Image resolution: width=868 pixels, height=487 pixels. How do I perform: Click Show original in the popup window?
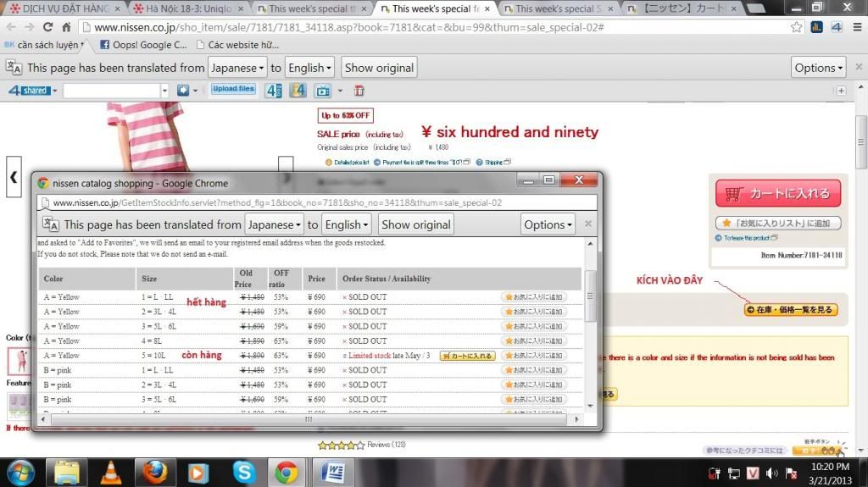415,224
